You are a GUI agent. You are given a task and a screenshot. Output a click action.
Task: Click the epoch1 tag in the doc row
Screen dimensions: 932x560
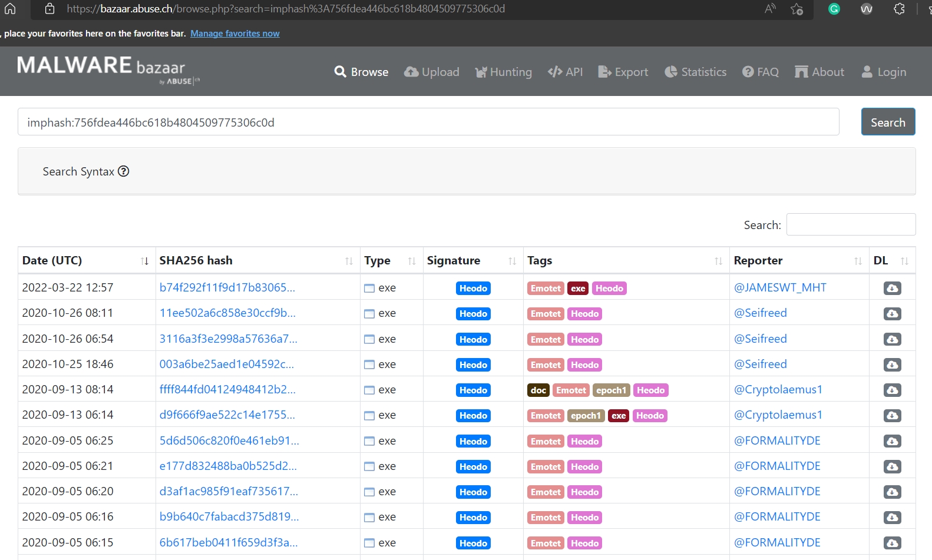[611, 390]
